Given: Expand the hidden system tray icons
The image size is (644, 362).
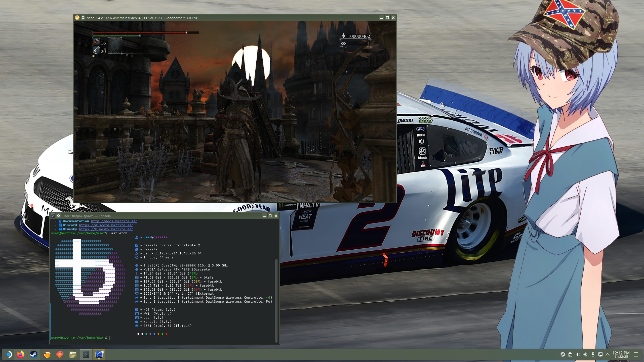Looking at the screenshot, I should [x=608, y=354].
